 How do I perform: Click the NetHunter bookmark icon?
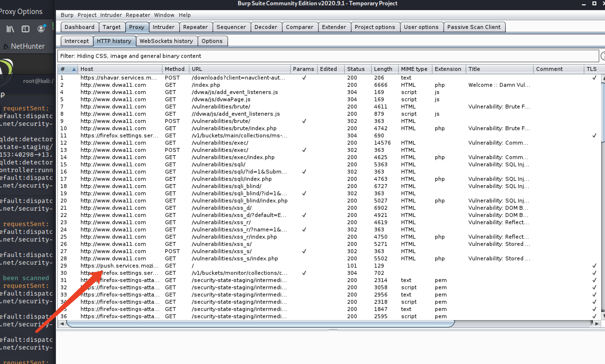coord(5,46)
